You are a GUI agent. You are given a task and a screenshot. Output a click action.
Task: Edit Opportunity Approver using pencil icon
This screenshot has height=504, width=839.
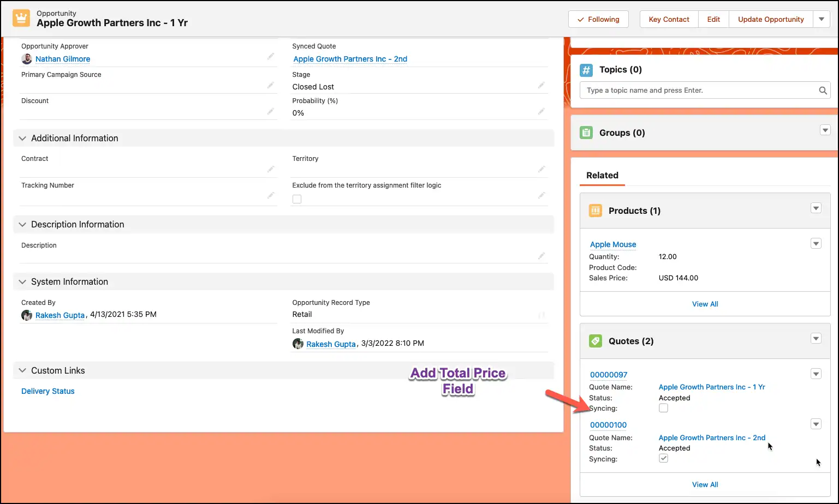270,57
